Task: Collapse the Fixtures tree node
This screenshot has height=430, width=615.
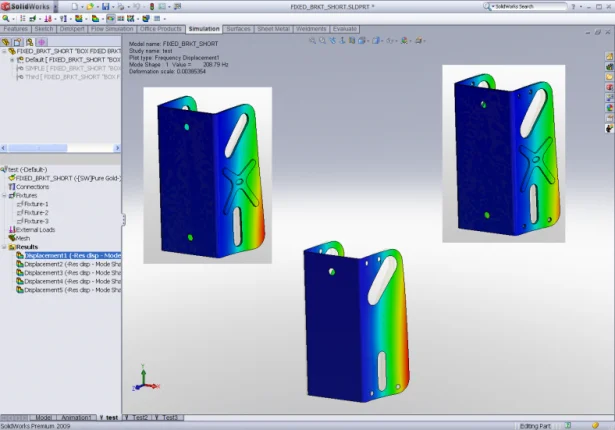Action: (5, 195)
